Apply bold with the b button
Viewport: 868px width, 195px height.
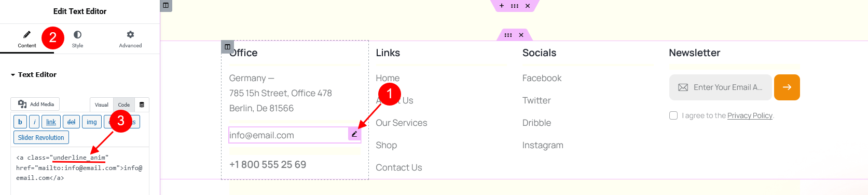click(20, 122)
